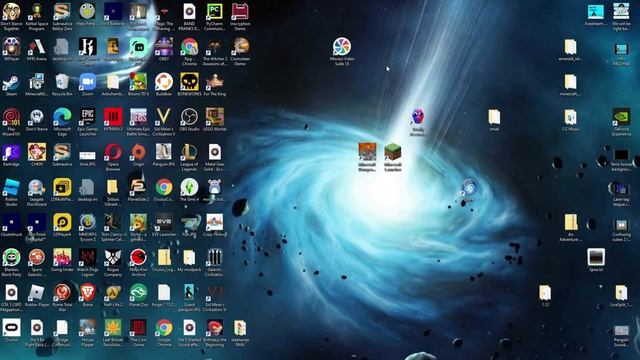The width and height of the screenshot is (640, 360).
Task: Select the Minecraft server folder shortcut
Action: click(570, 82)
